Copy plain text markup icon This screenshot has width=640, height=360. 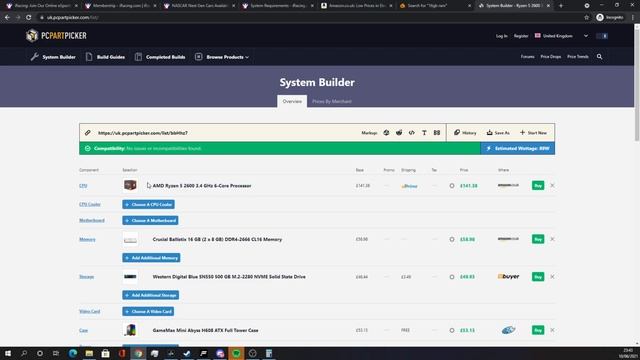click(424, 133)
